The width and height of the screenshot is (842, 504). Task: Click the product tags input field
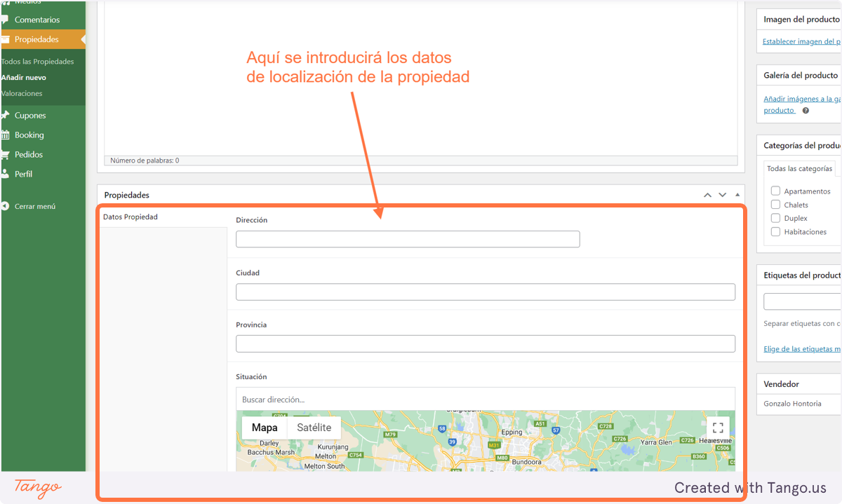coord(803,301)
